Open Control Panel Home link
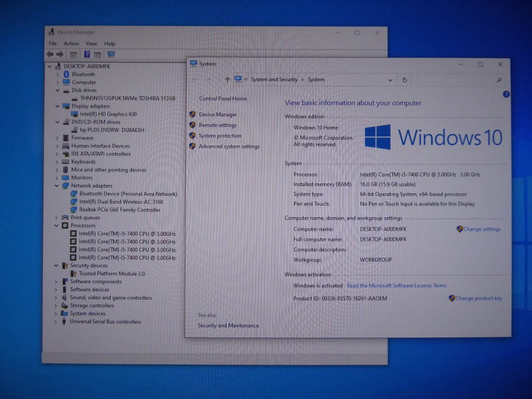 (x=223, y=99)
